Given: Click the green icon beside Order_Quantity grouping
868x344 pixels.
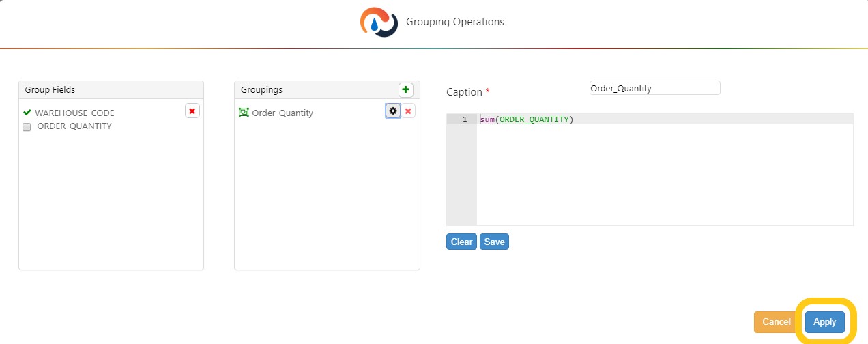Looking at the screenshot, I should [244, 113].
